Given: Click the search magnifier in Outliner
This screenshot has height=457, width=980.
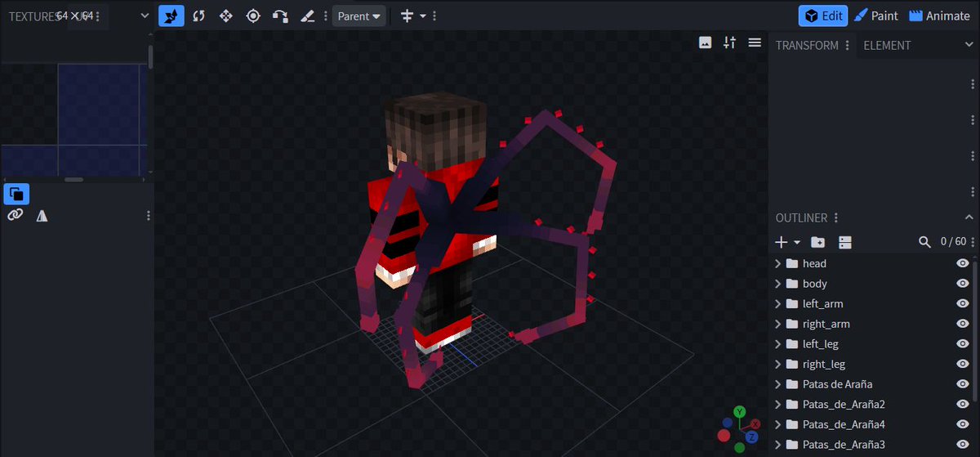Looking at the screenshot, I should pos(924,242).
